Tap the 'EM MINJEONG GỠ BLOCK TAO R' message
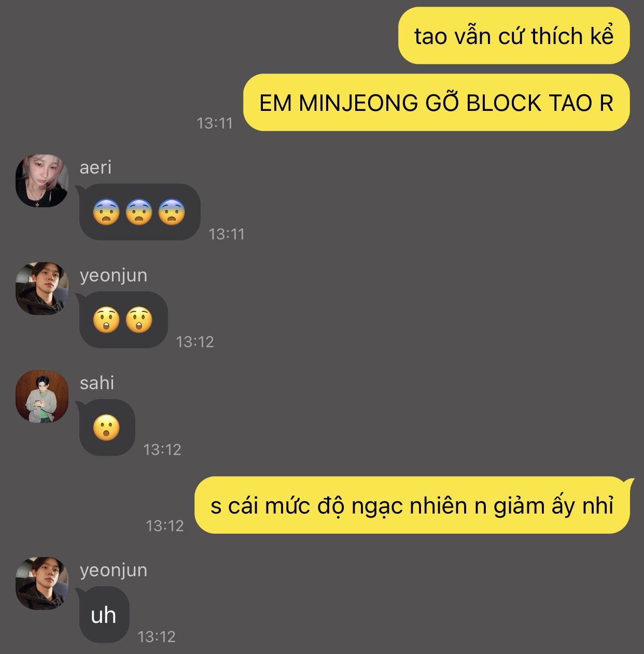The height and width of the screenshot is (654, 644). coord(436,103)
